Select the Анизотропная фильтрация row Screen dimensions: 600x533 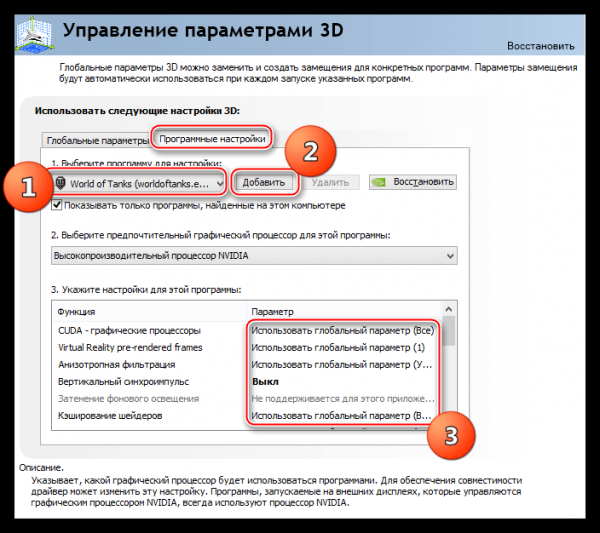tap(247, 365)
